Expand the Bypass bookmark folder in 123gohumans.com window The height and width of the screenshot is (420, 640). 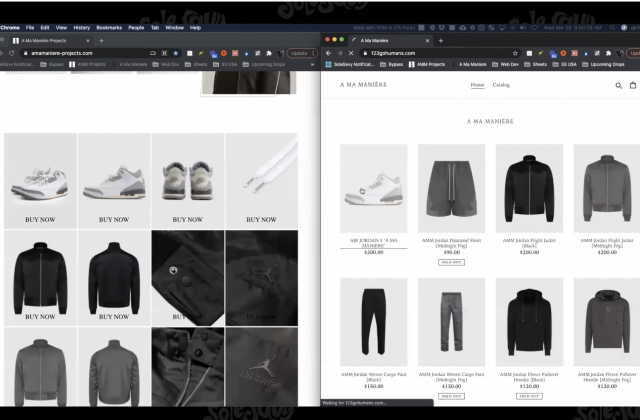[x=391, y=64]
